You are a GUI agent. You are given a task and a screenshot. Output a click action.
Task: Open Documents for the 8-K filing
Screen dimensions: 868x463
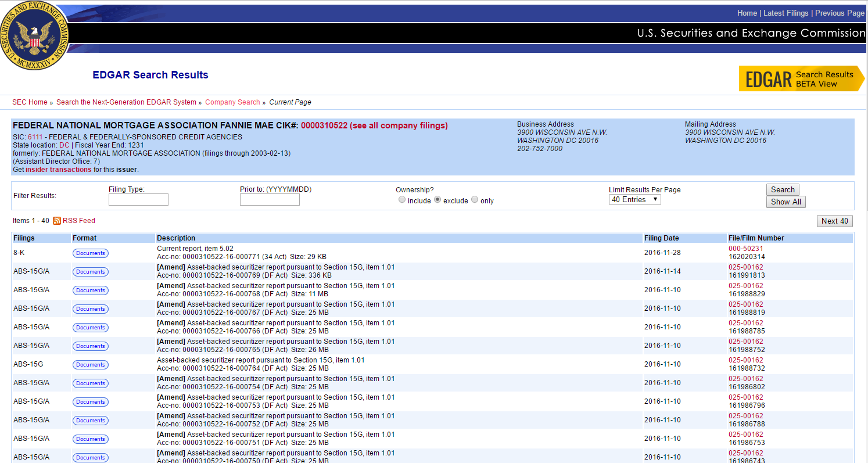tap(91, 253)
